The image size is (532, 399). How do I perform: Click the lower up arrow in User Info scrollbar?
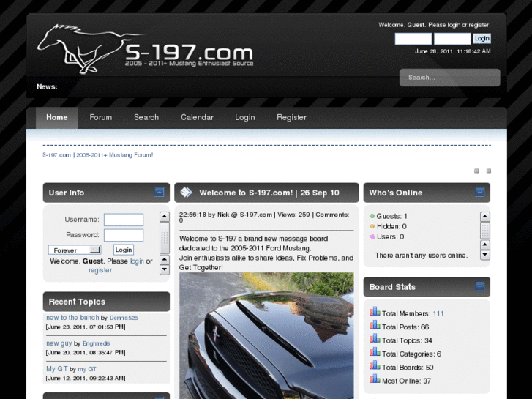pos(165,260)
